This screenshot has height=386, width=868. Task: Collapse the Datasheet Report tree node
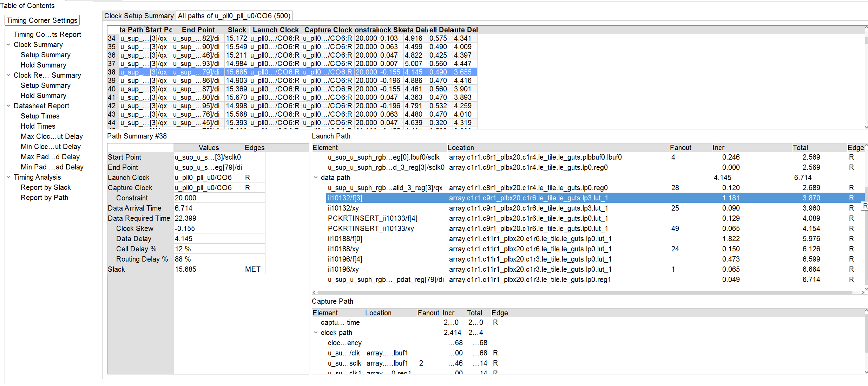8,106
